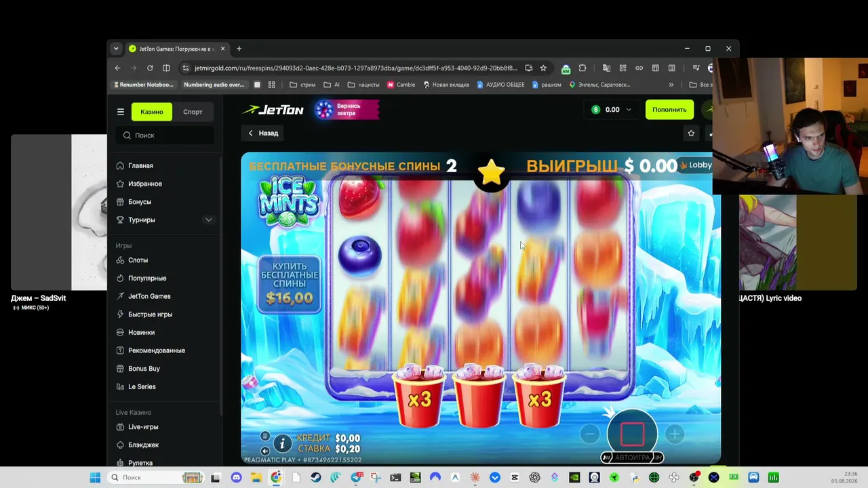Viewport: 868px width, 488px height.
Task: Open Bonus Buy category
Action: click(144, 369)
